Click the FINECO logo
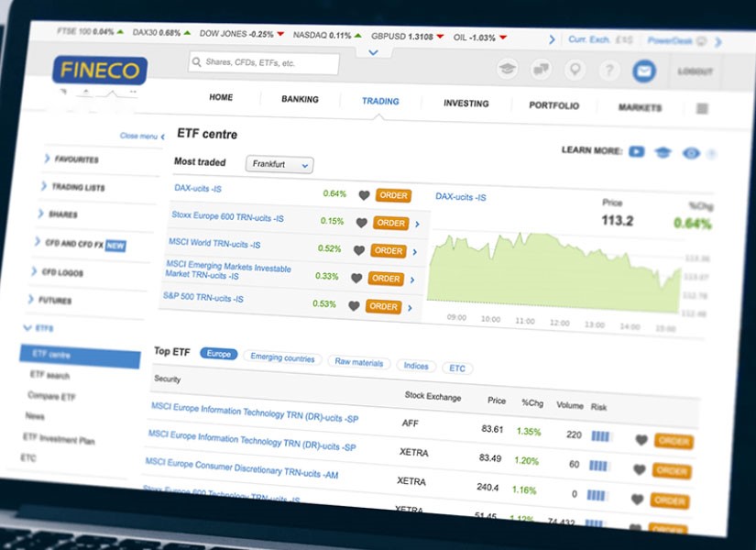Viewport: 756px width, 550px height. (100, 71)
